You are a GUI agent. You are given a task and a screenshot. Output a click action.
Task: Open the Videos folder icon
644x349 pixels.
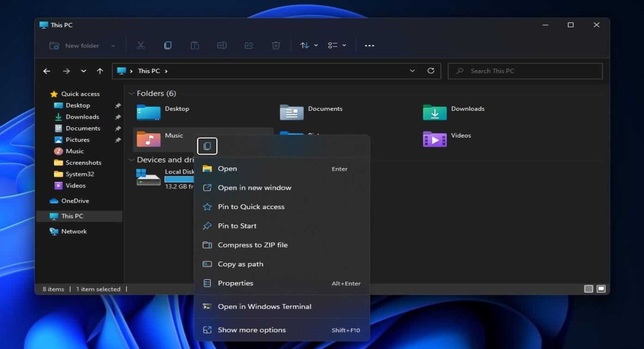[x=434, y=139]
